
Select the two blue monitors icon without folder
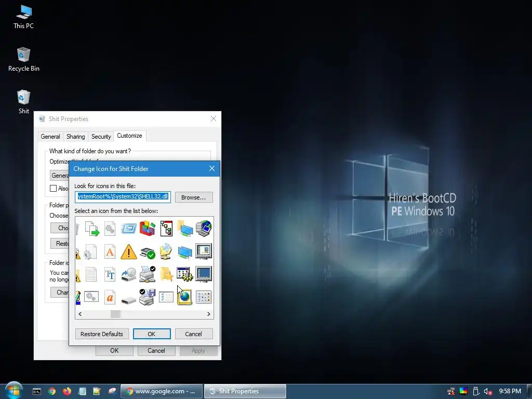click(185, 252)
